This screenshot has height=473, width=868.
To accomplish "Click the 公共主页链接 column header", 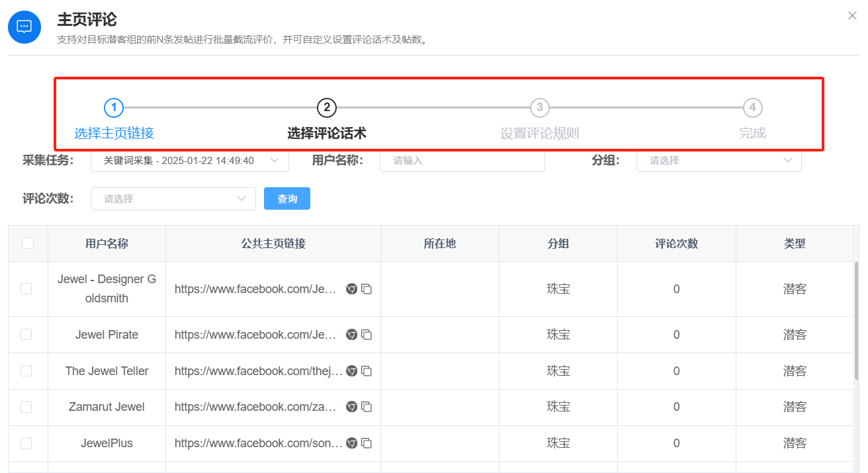I will pyautogui.click(x=273, y=243).
